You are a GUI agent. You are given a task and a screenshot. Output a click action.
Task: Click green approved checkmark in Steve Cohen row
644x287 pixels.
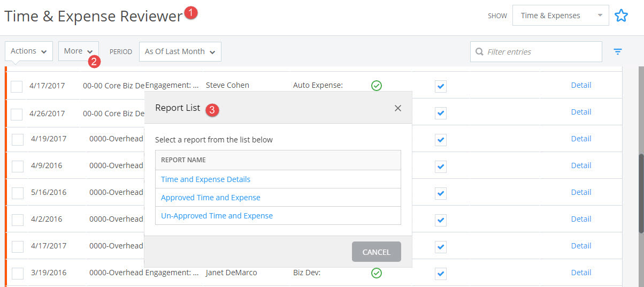pyautogui.click(x=377, y=85)
